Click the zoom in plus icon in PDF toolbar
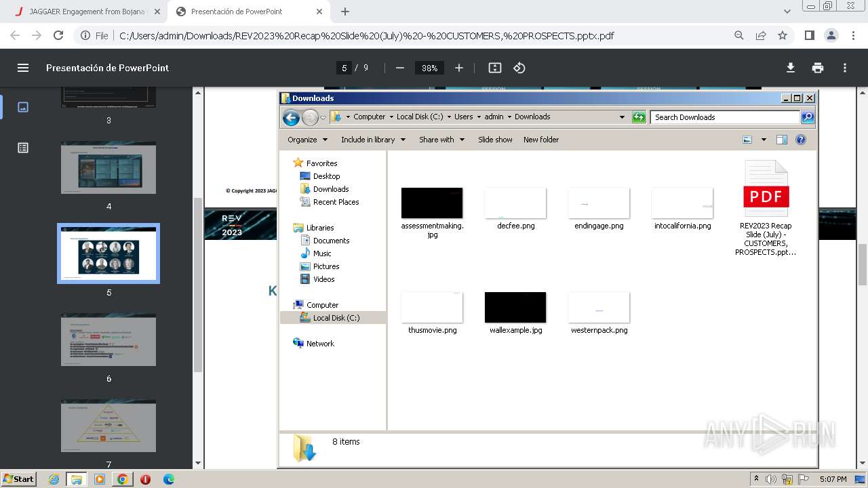The image size is (868, 488). tap(459, 68)
